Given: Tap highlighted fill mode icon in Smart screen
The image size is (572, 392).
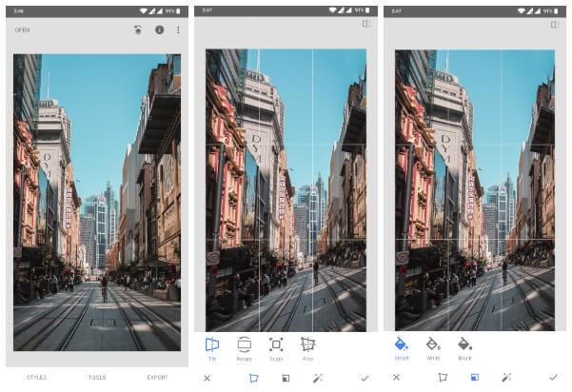Looking at the screenshot, I should [475, 378].
